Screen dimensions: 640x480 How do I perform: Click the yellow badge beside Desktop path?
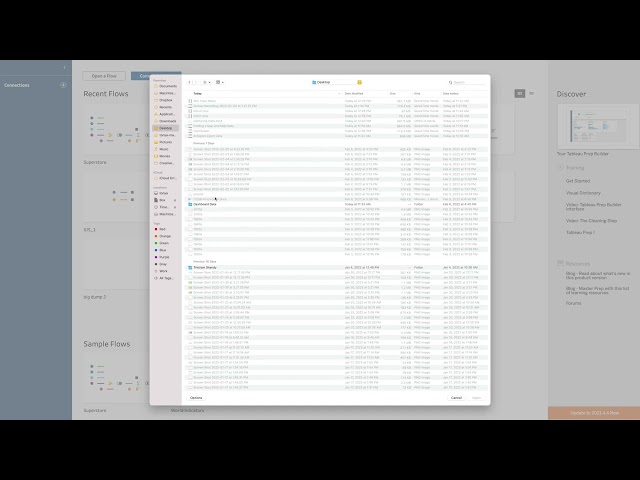tap(360, 82)
